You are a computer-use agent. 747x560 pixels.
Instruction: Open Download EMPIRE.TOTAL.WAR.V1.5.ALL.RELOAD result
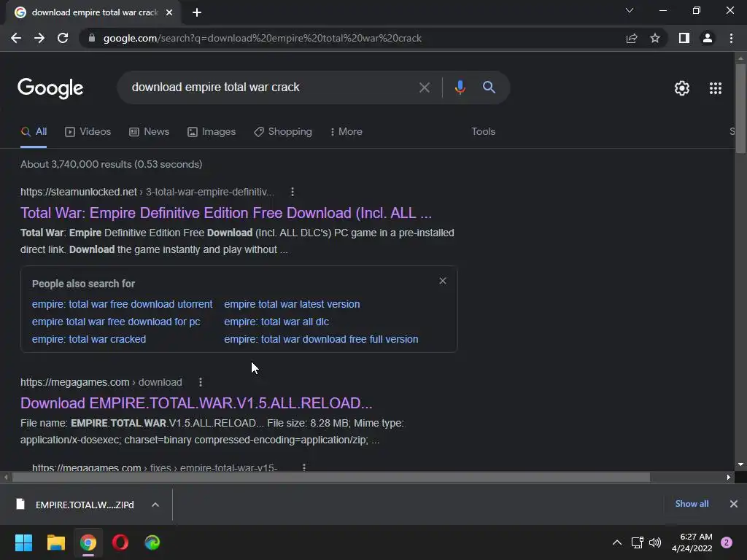[196, 403]
